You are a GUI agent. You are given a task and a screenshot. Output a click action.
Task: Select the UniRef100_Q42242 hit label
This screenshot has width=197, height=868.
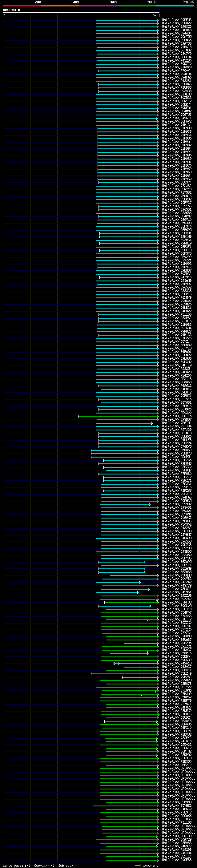tap(177, 582)
